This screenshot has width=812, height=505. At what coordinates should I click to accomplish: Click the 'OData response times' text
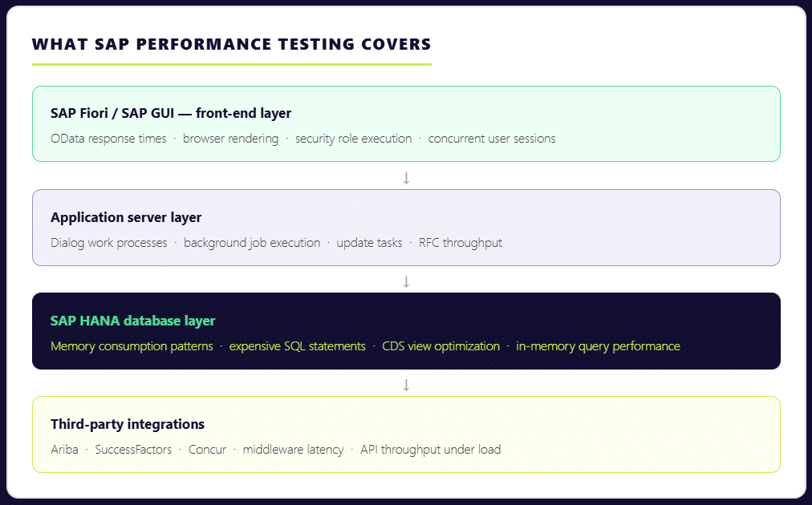point(108,139)
